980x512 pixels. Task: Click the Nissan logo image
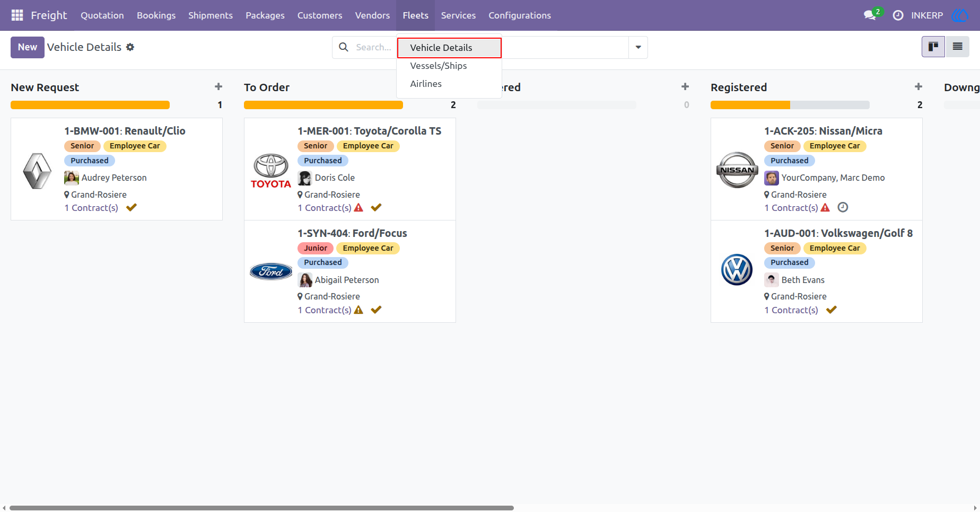(737, 170)
